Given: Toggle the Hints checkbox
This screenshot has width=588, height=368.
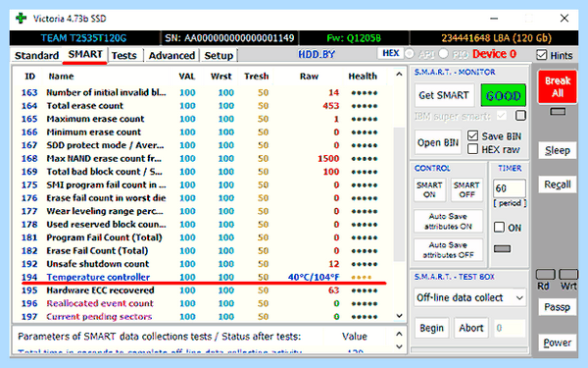Looking at the screenshot, I should [542, 55].
